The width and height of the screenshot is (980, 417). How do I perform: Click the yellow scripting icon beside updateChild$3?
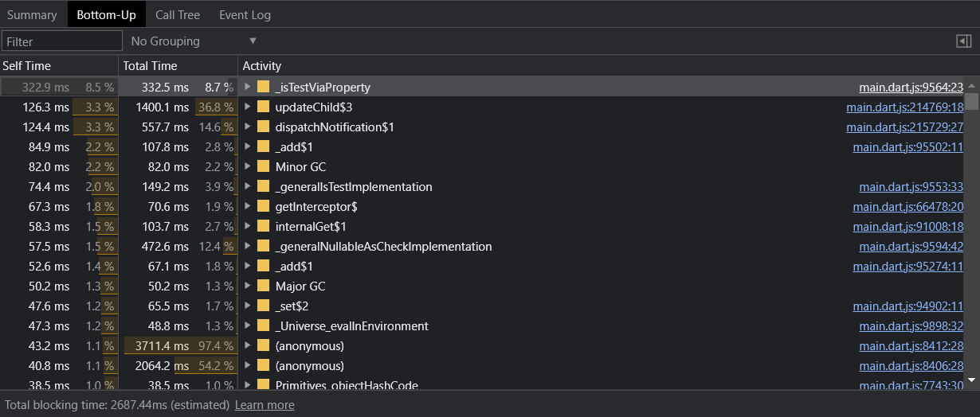point(263,107)
